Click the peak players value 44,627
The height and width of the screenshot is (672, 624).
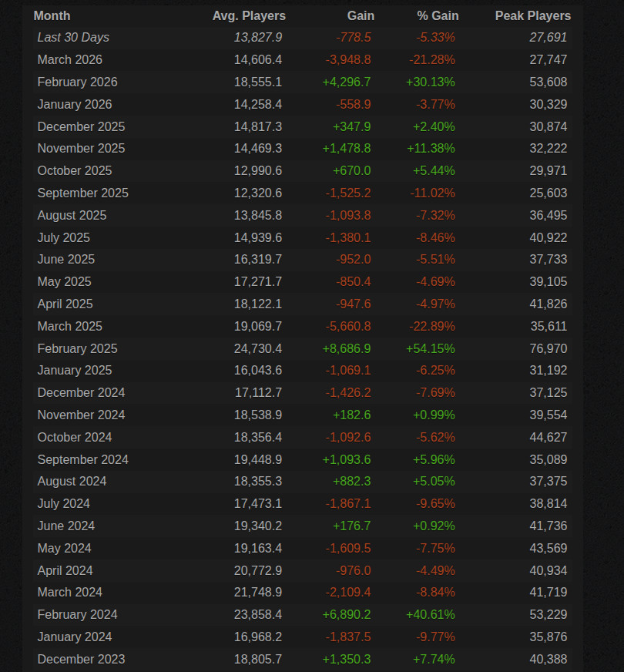click(x=549, y=437)
